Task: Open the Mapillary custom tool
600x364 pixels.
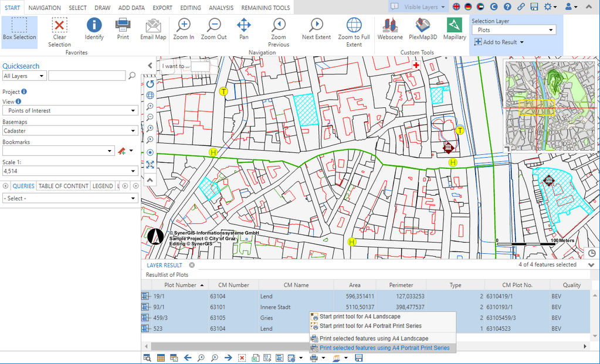Action: [454, 25]
